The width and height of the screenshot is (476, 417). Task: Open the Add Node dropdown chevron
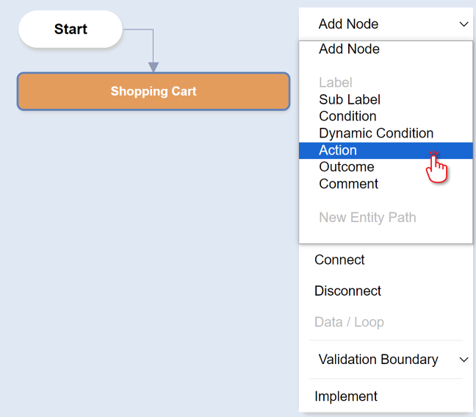464,24
